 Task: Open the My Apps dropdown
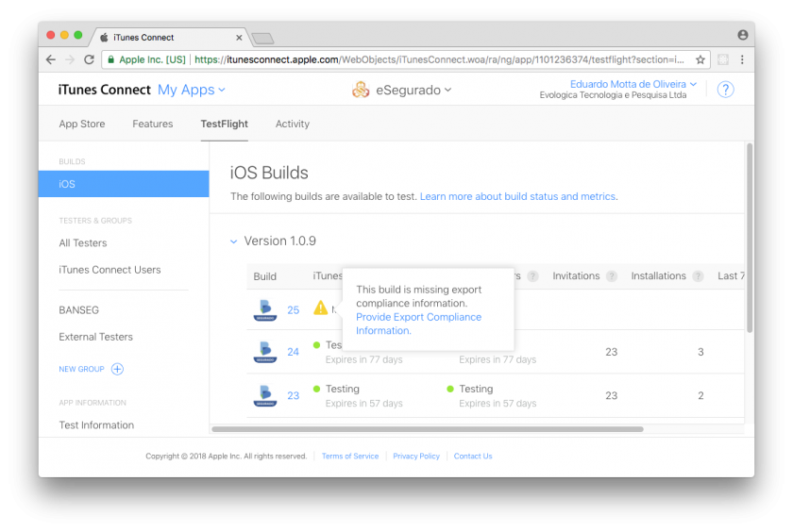192,90
